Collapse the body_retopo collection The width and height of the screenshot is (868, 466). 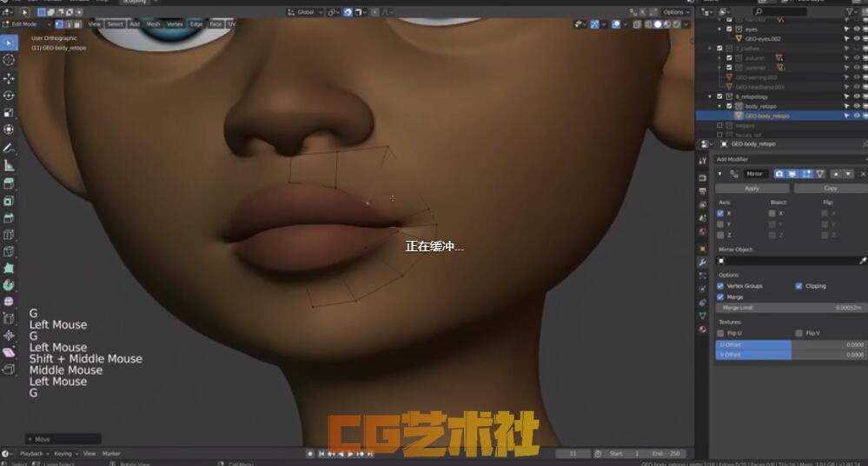pyautogui.click(x=719, y=106)
